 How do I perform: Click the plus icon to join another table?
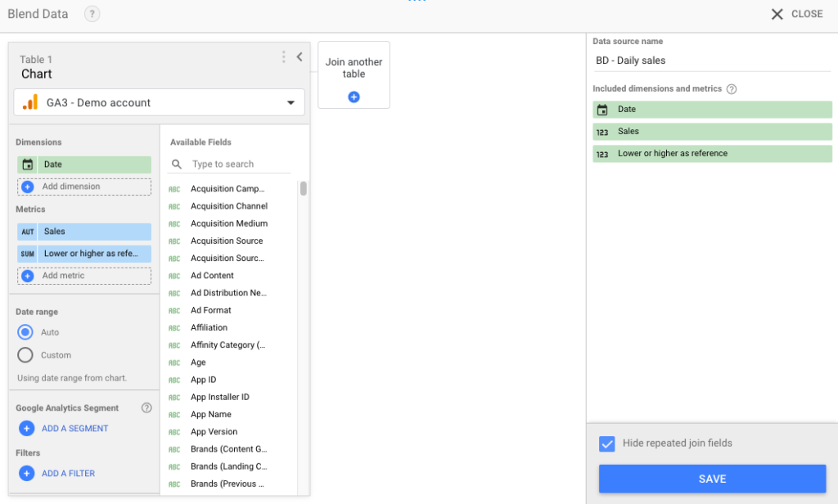(354, 97)
